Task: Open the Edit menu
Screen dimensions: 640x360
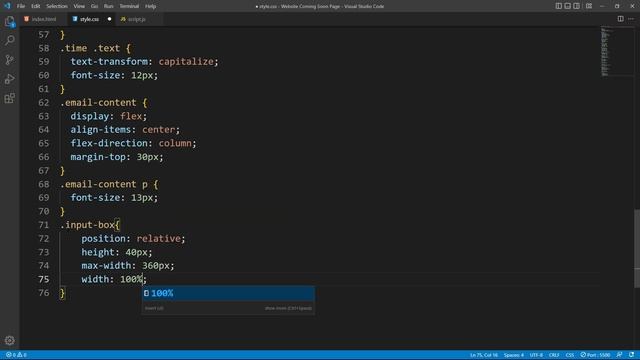Action: 36,6
